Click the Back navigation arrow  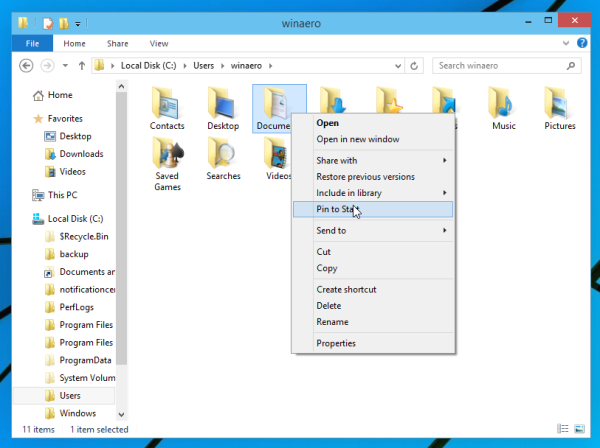point(25,66)
